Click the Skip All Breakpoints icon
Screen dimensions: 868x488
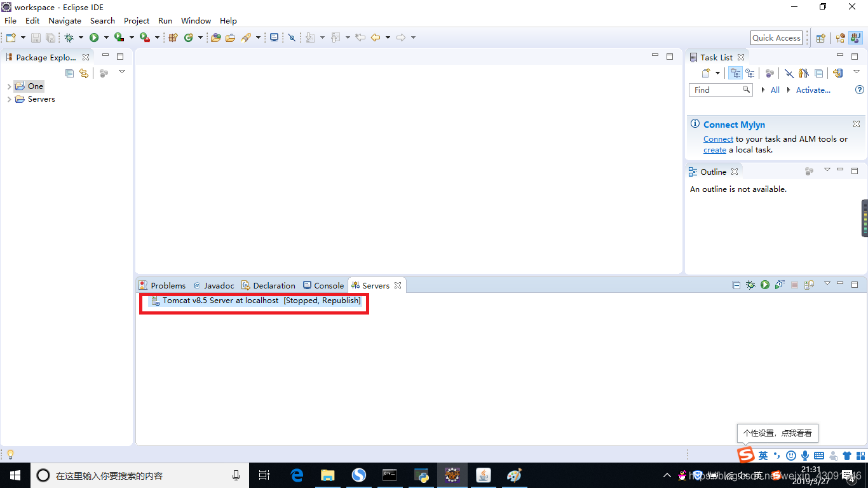pos(292,37)
